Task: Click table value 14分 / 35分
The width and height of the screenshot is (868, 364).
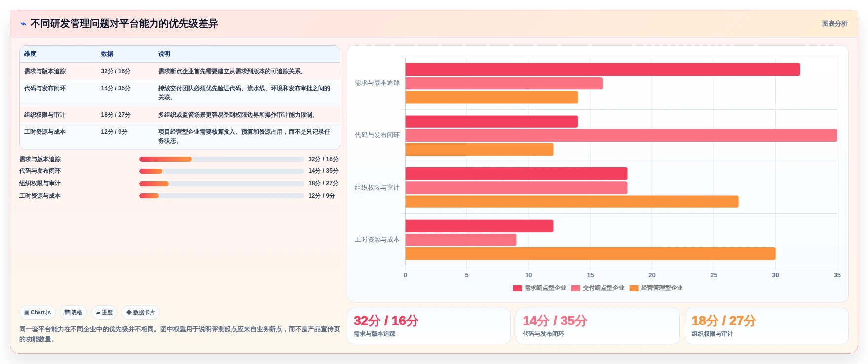Action: (x=115, y=88)
